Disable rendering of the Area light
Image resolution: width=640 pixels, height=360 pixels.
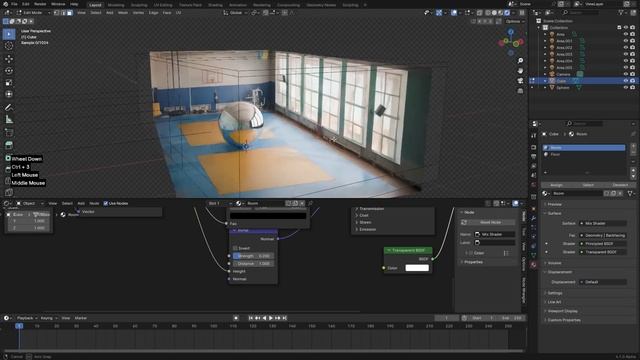[x=632, y=34]
